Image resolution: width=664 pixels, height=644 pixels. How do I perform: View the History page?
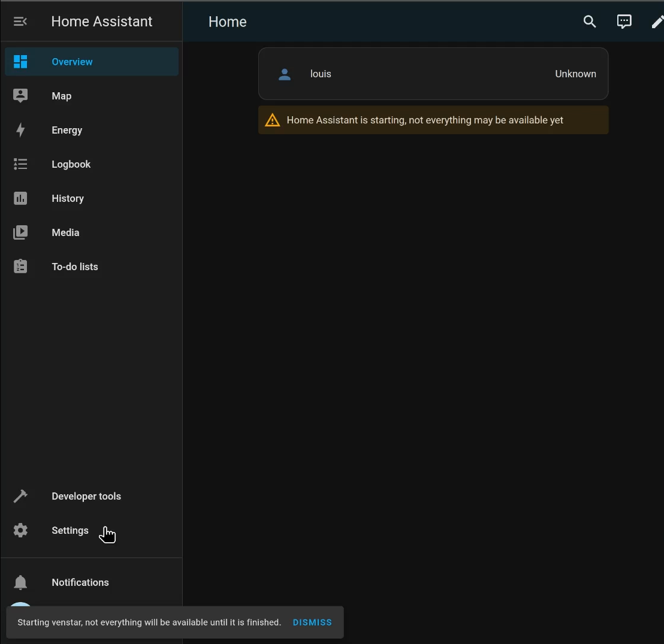(92, 198)
